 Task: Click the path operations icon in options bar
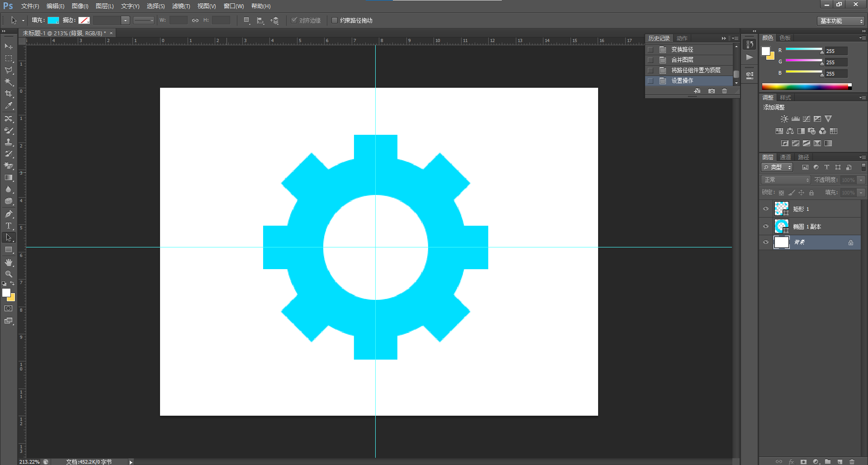click(247, 20)
